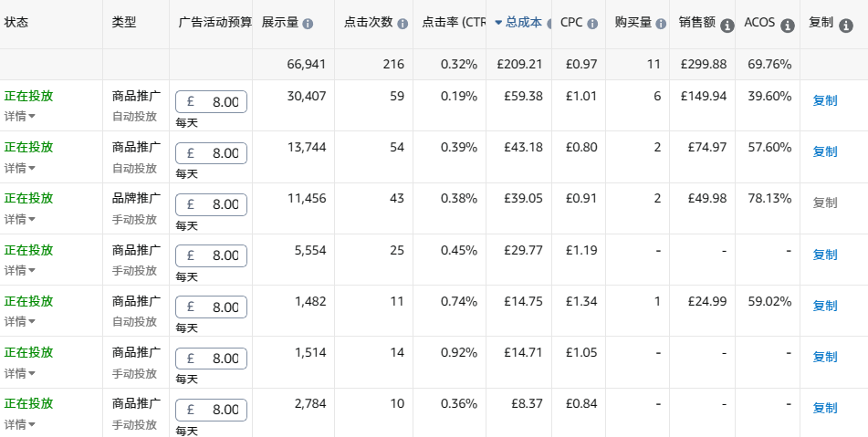Expand 详情 for the 品牌推广 campaign

(x=20, y=219)
